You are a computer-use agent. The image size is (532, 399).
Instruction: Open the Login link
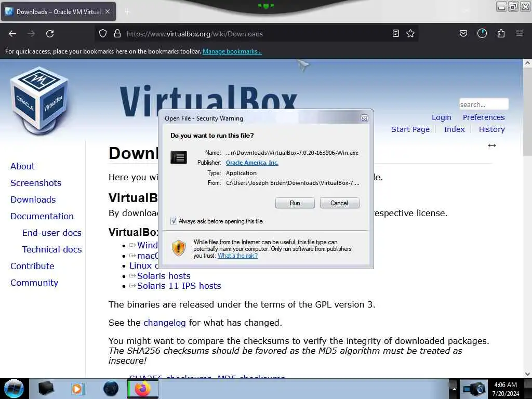click(x=442, y=117)
